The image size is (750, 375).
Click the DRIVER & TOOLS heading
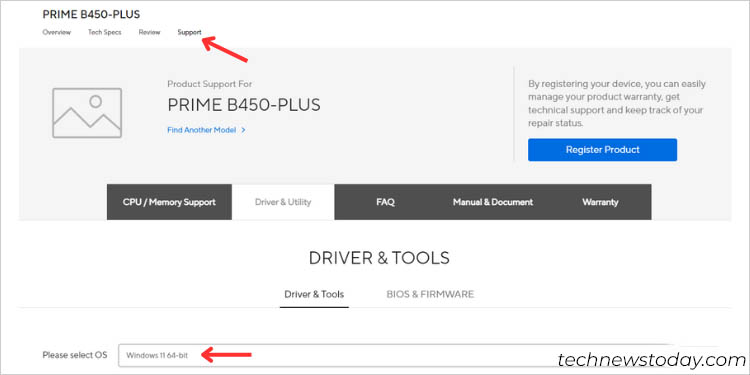pos(379,258)
